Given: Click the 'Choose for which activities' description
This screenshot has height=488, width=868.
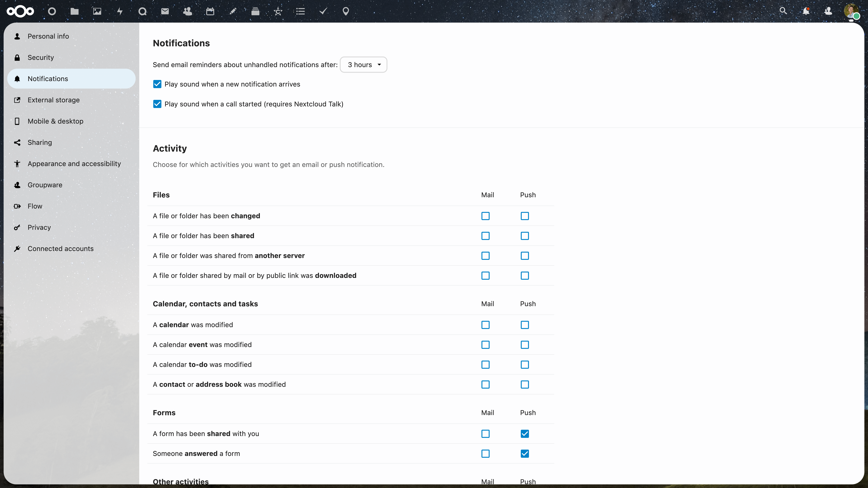Looking at the screenshot, I should point(269,165).
